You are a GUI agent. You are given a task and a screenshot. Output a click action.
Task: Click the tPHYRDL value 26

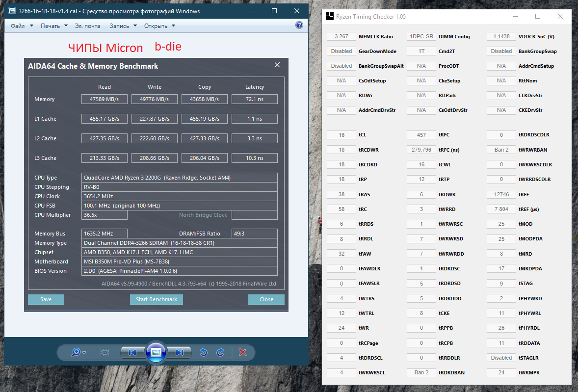click(x=501, y=328)
